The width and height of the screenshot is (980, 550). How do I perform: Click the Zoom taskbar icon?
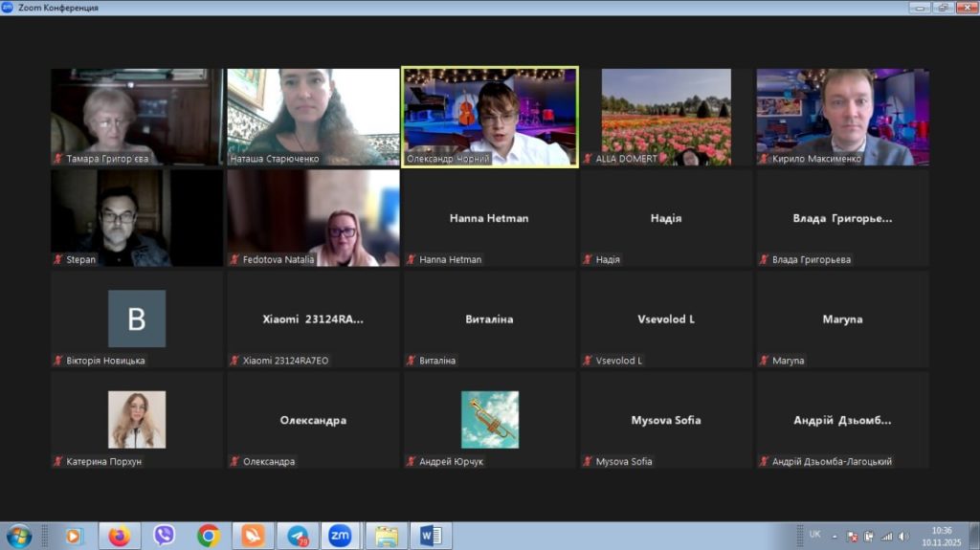pos(340,536)
